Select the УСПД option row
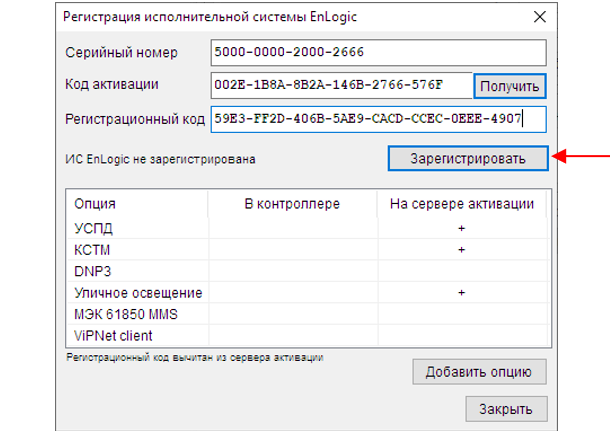The image size is (610, 431). pyautogui.click(x=308, y=228)
